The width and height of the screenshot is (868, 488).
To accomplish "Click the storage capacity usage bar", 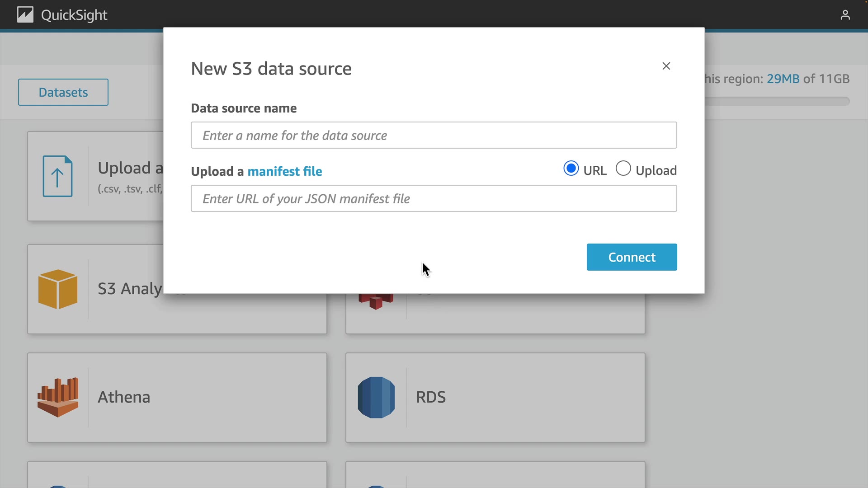I will (x=778, y=101).
